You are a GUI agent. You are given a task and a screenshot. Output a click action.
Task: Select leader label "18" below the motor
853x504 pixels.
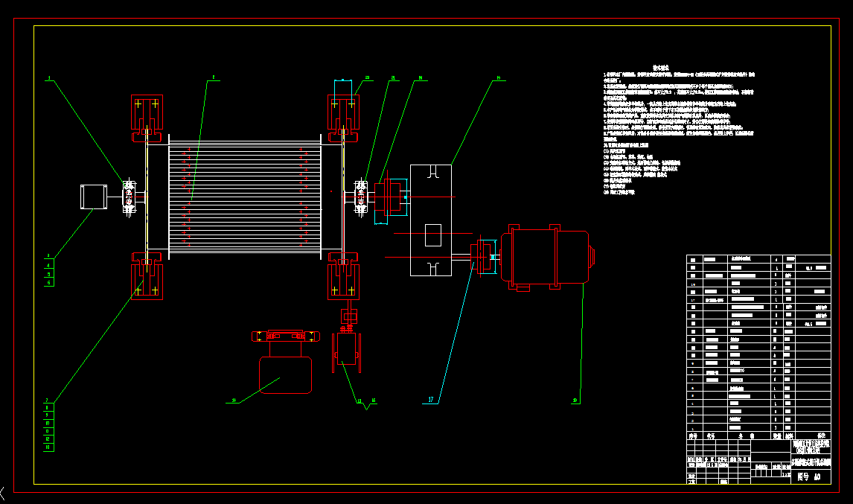(575, 400)
